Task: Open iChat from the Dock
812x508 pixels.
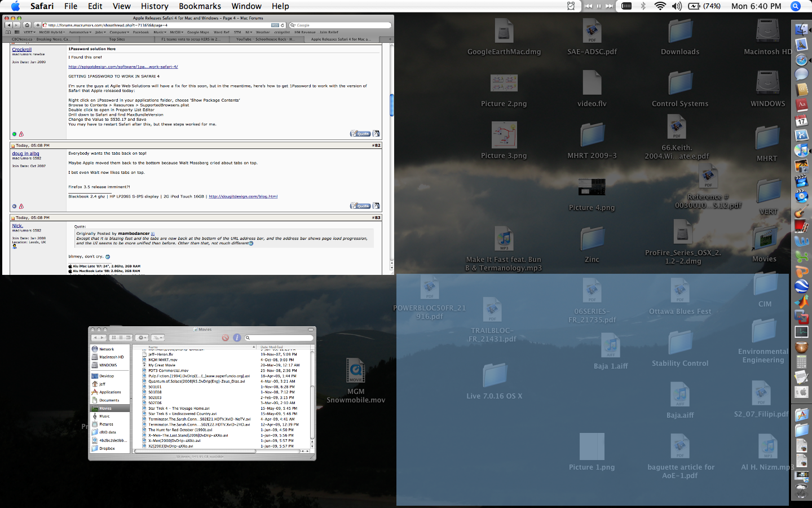Action: pyautogui.click(x=801, y=75)
